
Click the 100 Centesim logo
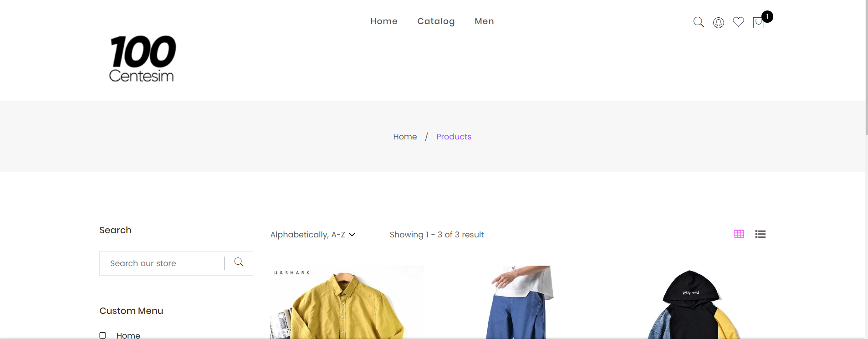coord(142,59)
